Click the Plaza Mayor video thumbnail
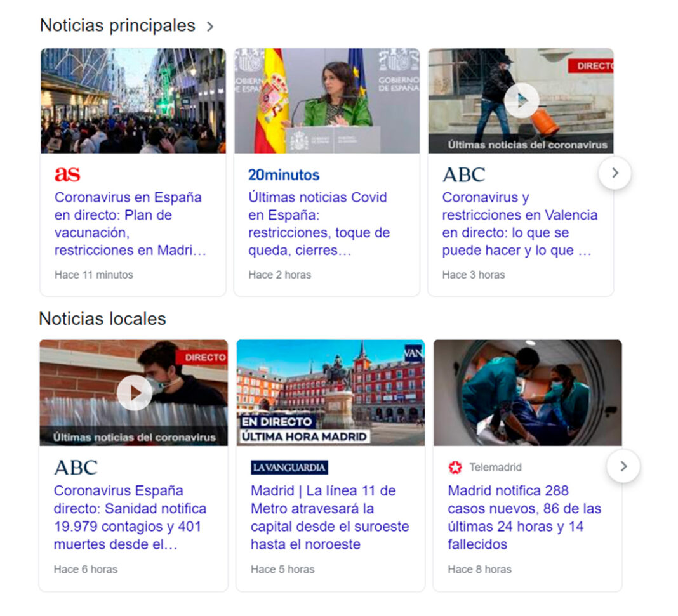 (330, 393)
